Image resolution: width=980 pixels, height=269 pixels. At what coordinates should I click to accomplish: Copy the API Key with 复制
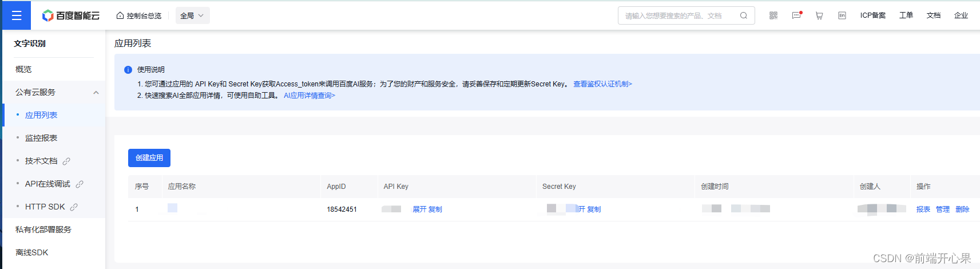435,209
